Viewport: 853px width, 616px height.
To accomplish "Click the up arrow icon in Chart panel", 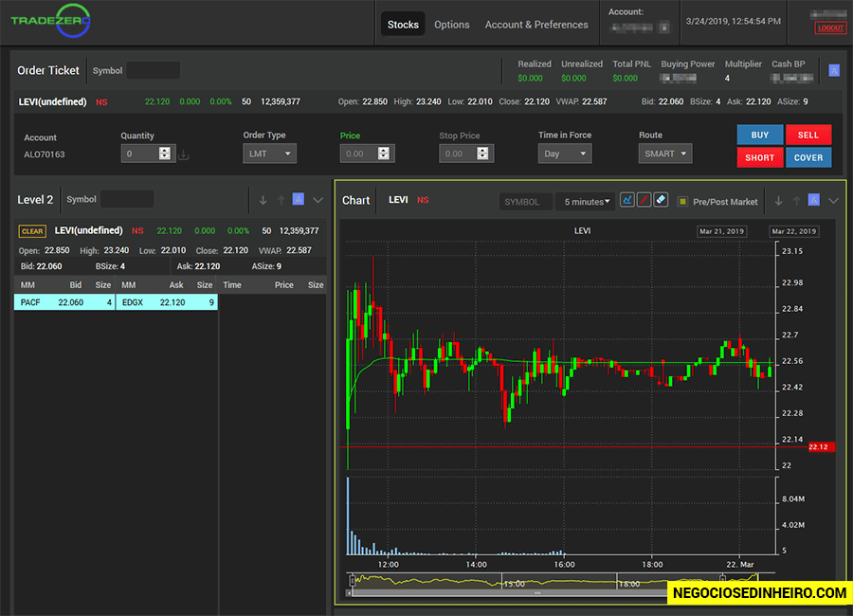I will [796, 200].
